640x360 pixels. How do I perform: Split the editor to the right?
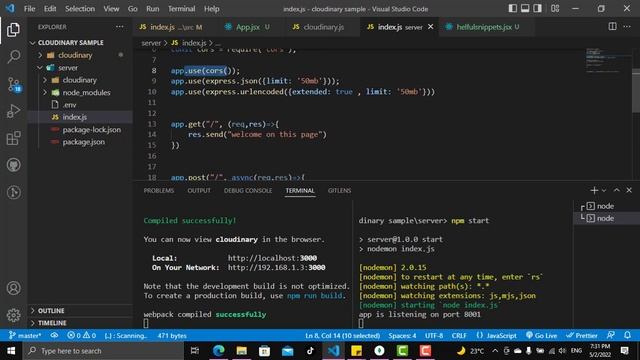point(612,27)
